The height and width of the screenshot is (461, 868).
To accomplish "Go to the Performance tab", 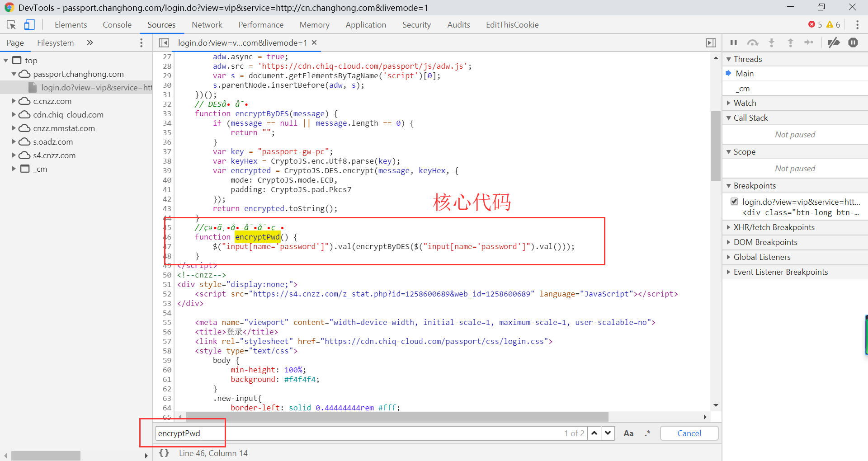I will pyautogui.click(x=261, y=25).
